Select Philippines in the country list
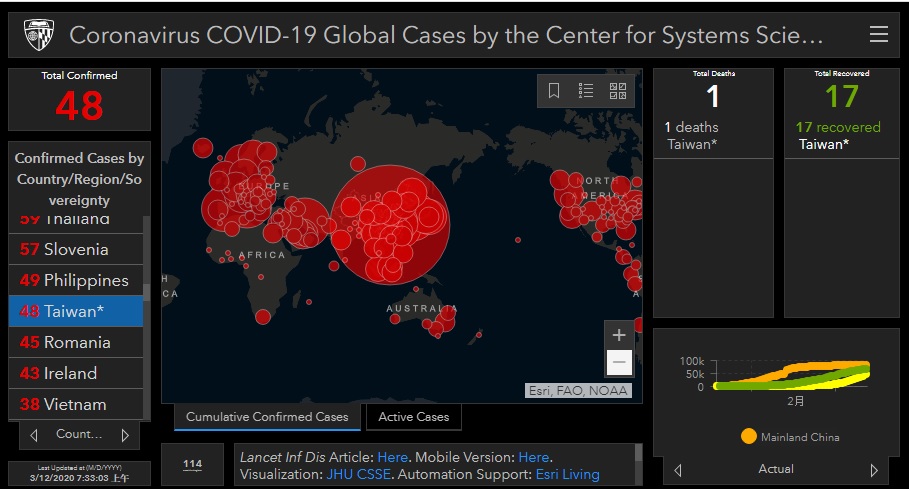909x489 pixels. click(76, 280)
